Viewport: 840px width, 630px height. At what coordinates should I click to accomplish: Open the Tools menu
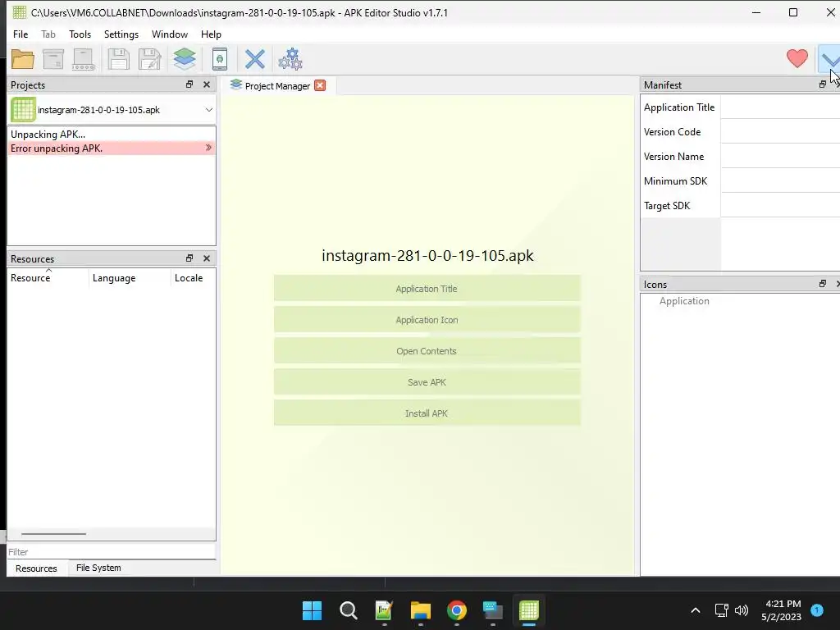tap(80, 34)
